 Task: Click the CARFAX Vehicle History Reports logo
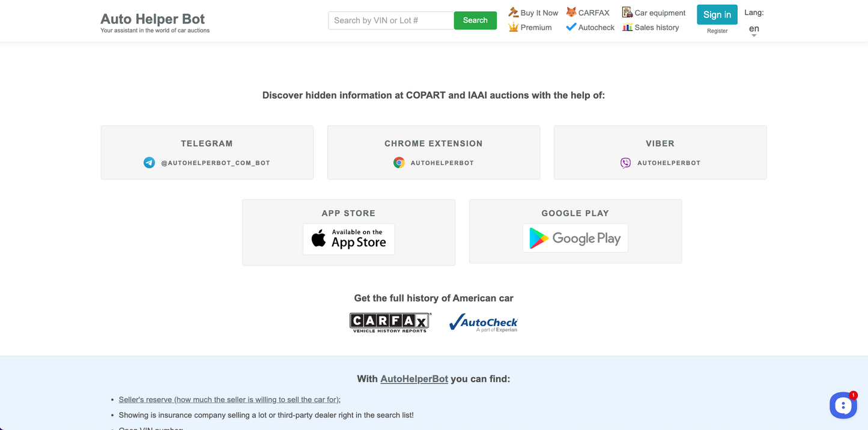[389, 322]
